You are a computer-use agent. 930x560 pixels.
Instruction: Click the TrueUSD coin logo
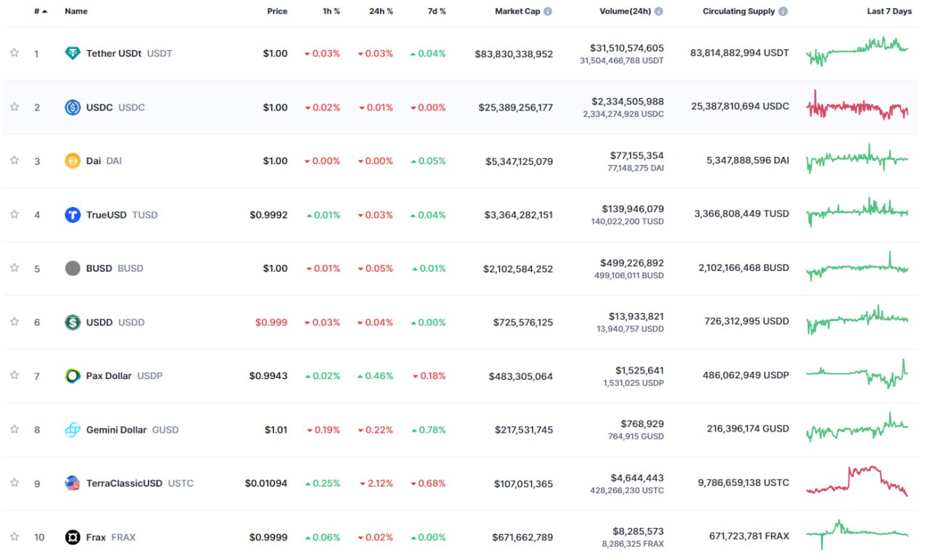click(73, 215)
